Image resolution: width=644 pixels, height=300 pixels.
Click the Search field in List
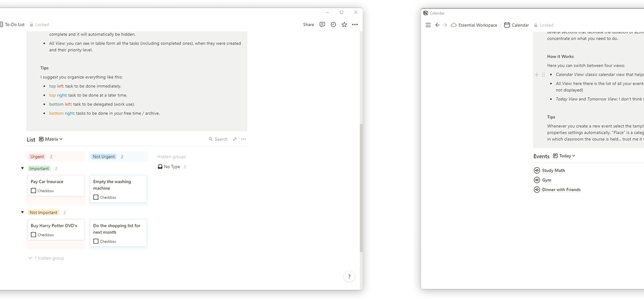click(x=220, y=139)
